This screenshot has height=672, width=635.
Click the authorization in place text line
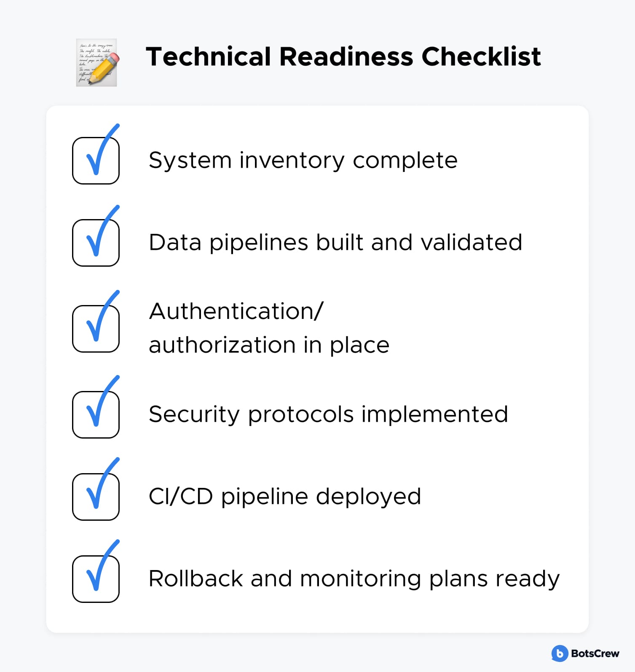coord(269,345)
